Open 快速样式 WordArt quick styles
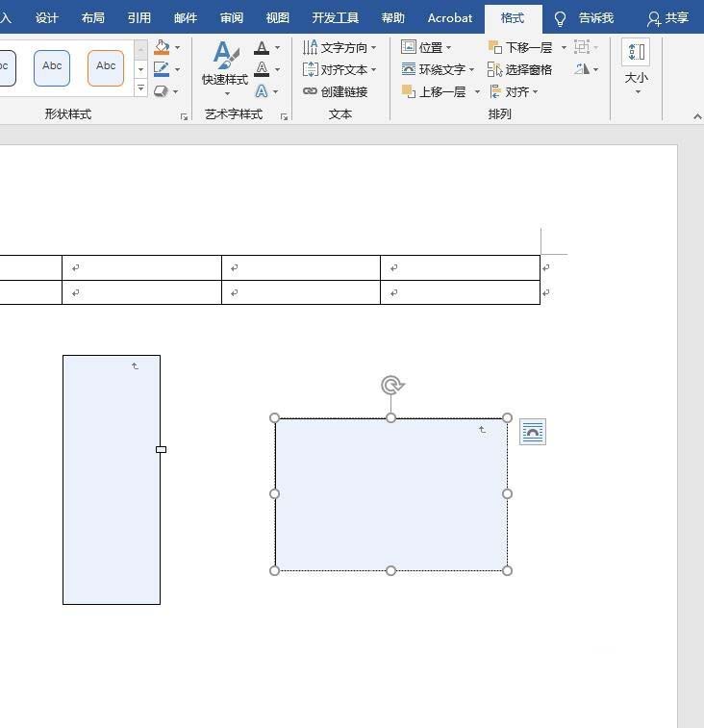 225,68
